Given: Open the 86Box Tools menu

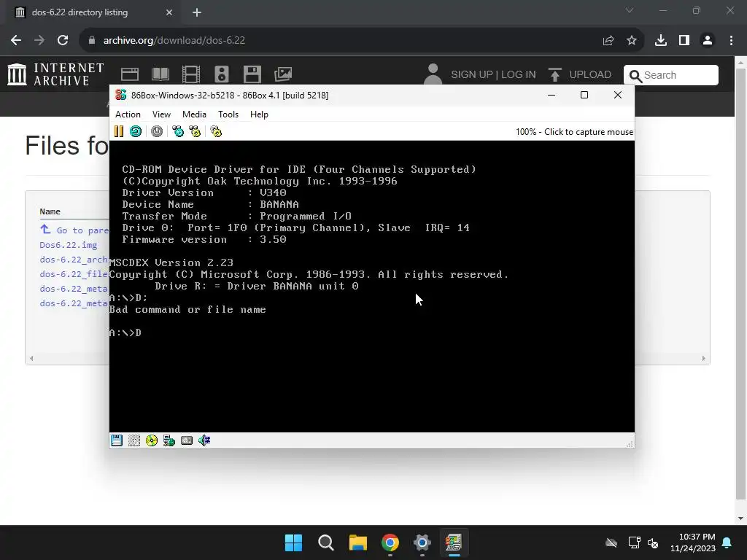Looking at the screenshot, I should click(228, 114).
